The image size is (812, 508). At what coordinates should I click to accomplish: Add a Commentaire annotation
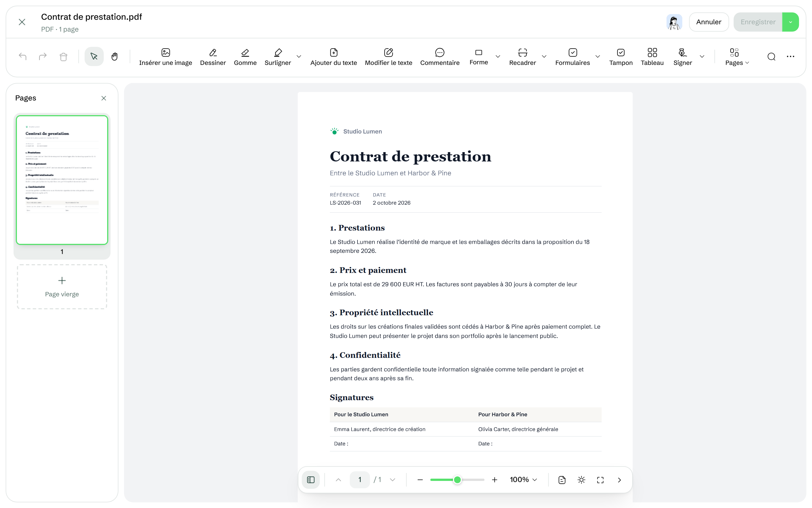440,57
